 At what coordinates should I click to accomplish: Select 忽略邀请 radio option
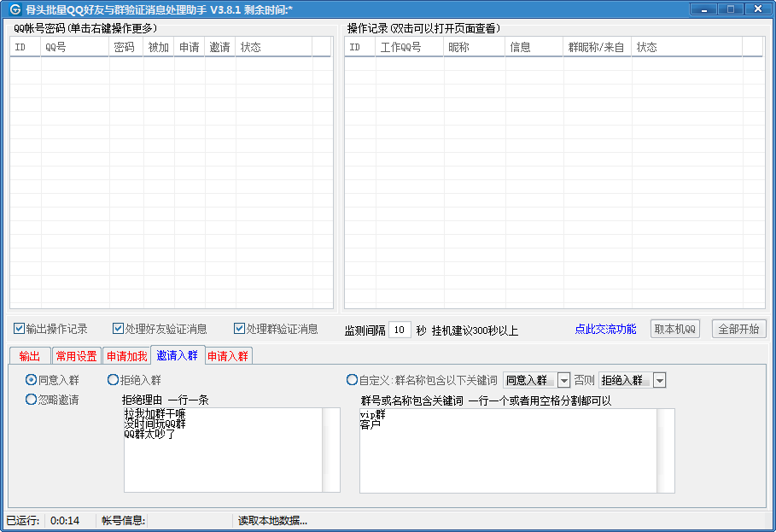click(32, 399)
